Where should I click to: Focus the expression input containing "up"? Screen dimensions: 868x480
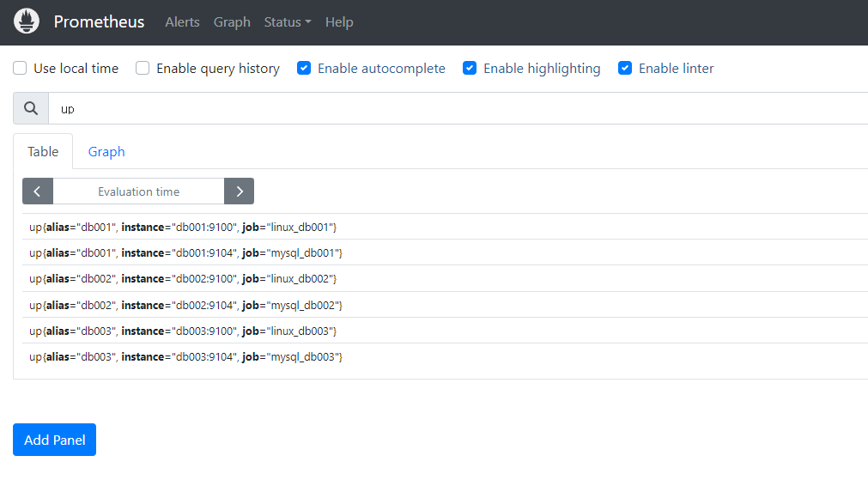[x=458, y=108]
